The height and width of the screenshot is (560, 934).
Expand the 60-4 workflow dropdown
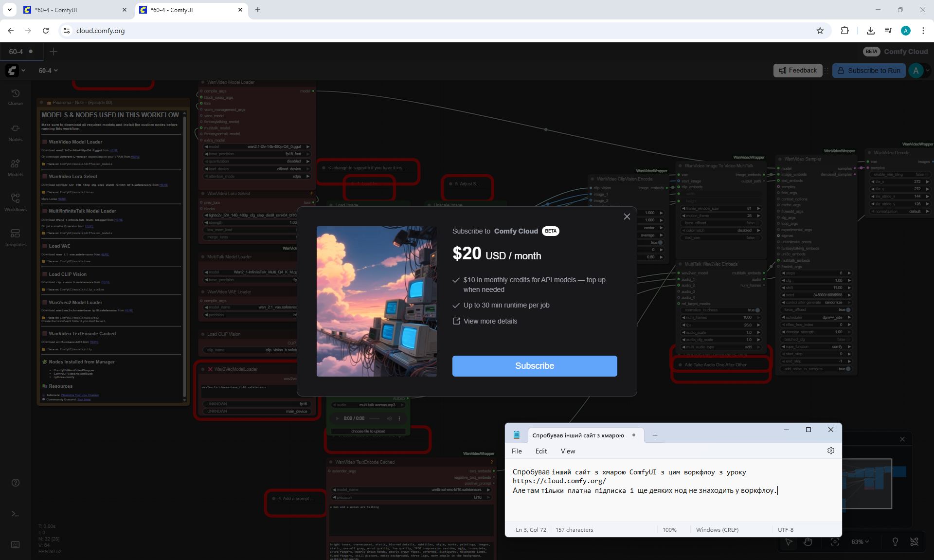click(48, 71)
